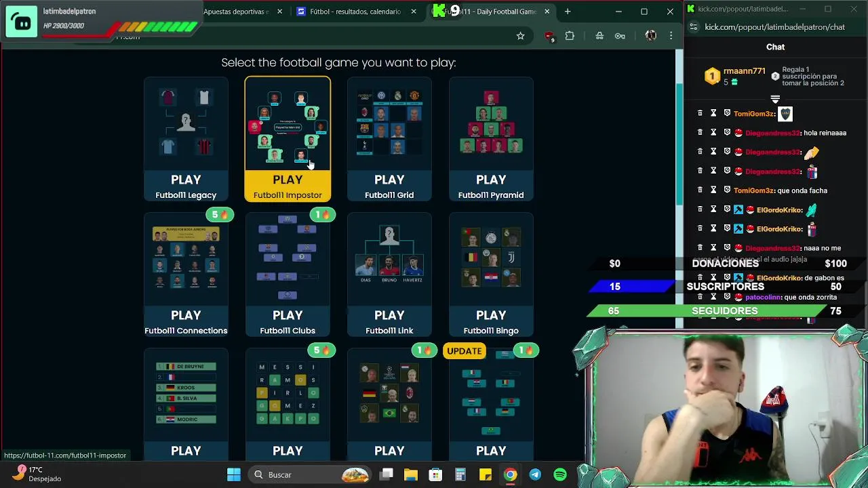868x488 pixels.
Task: Bookmark this page with the star icon
Action: pos(520,36)
